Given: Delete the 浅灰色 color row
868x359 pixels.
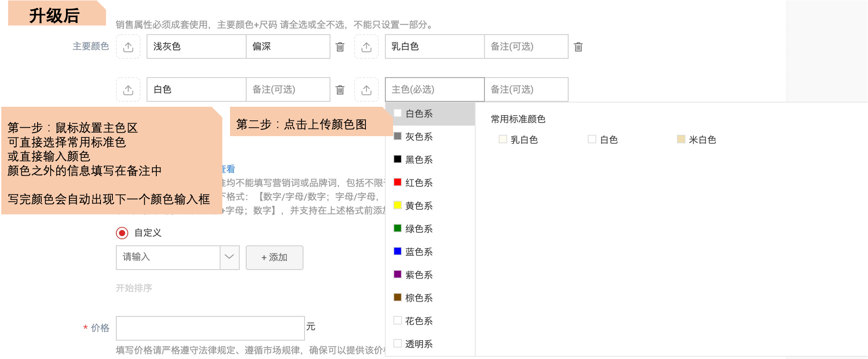Looking at the screenshot, I should 340,47.
